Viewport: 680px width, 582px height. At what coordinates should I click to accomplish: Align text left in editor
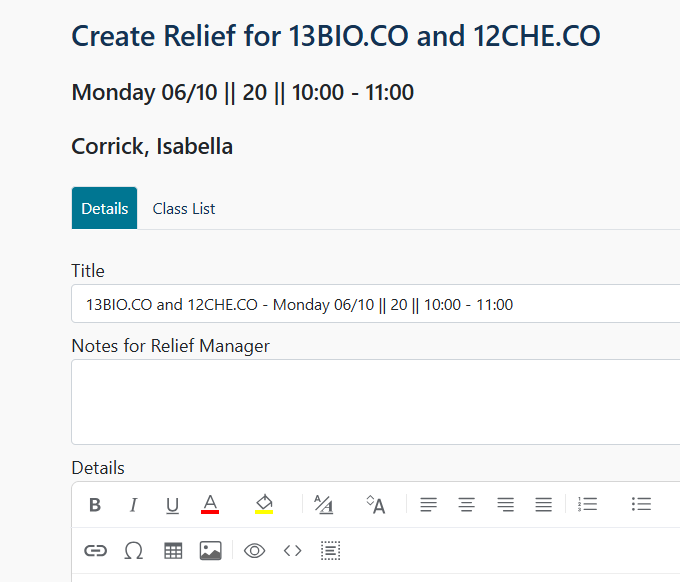(428, 505)
